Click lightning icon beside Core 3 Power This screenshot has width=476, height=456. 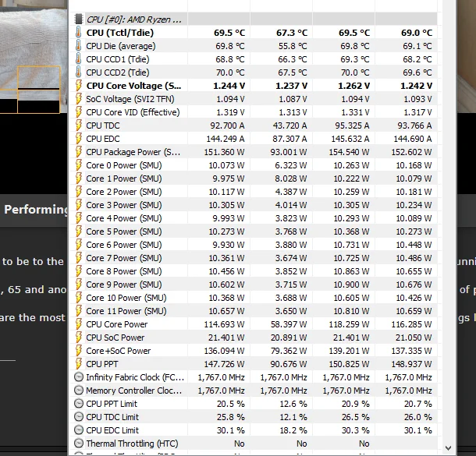coord(79,205)
